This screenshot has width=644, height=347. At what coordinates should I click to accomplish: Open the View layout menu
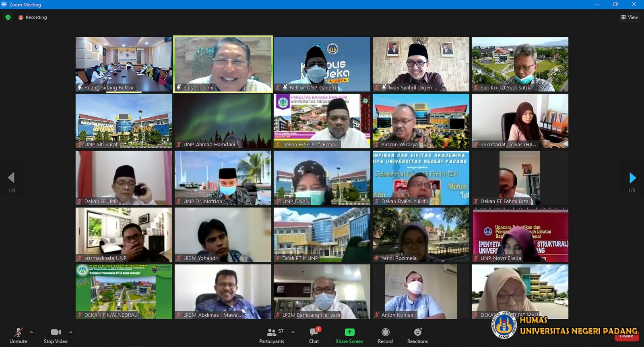(x=630, y=17)
